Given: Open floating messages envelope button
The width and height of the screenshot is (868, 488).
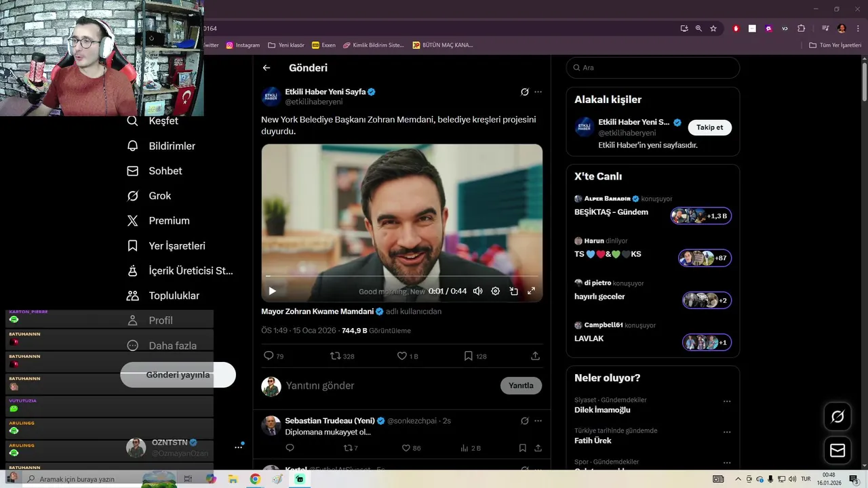Looking at the screenshot, I should 837,450.
